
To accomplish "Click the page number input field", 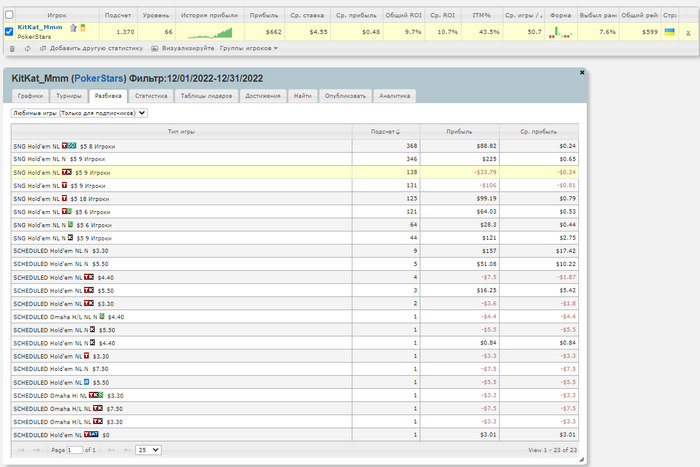I will click(x=73, y=450).
